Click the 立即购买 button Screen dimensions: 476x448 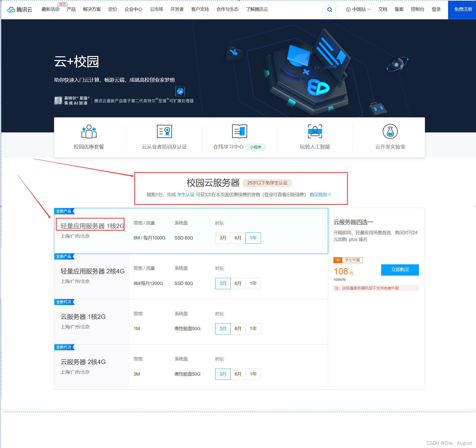400,270
